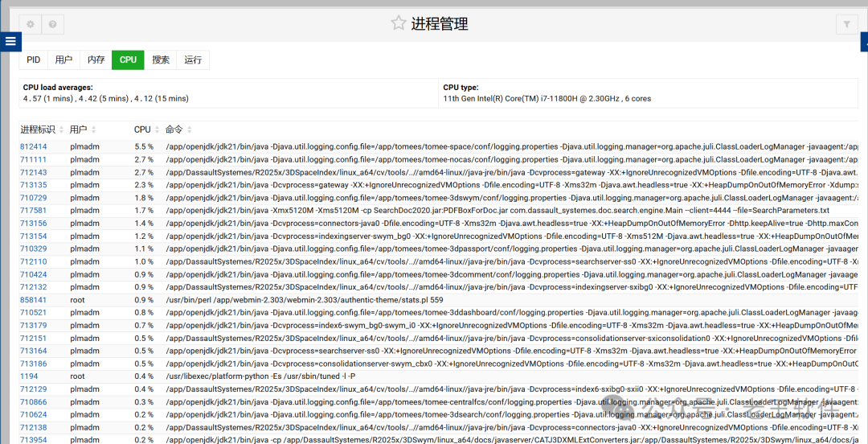868x444 pixels.
Task: Open process 717581 SearchDoc link
Action: pos(33,211)
